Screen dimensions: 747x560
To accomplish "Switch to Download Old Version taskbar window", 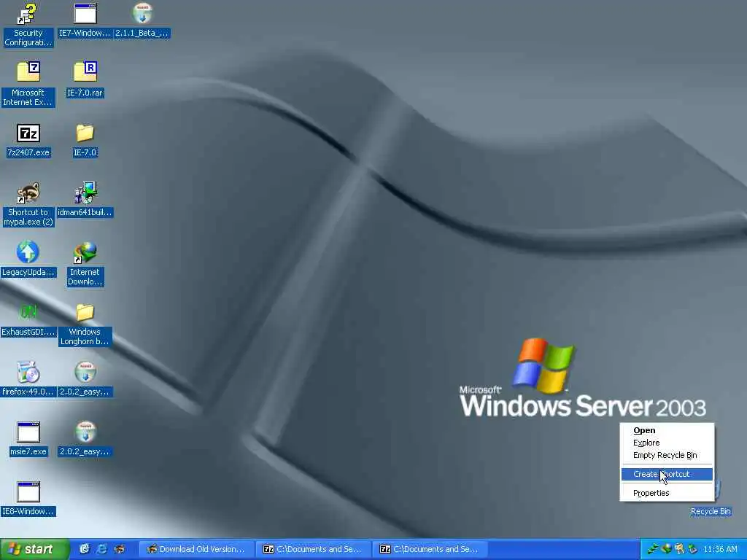I will 196,549.
